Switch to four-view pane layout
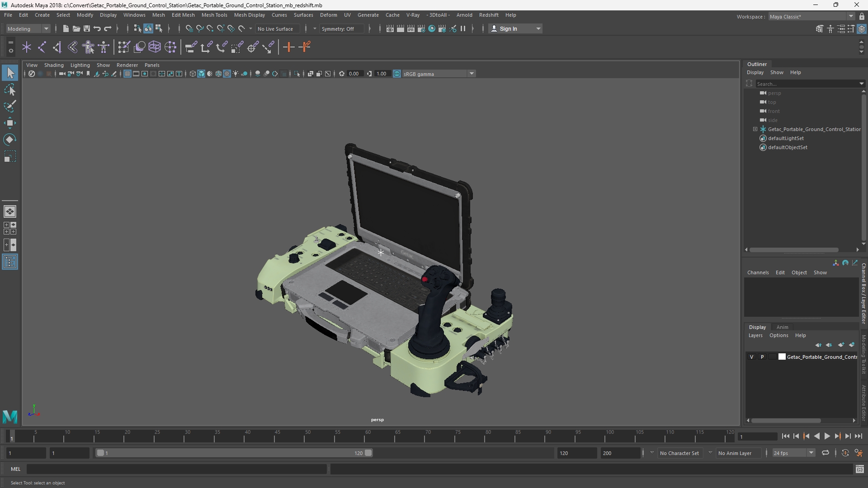 tap(10, 228)
